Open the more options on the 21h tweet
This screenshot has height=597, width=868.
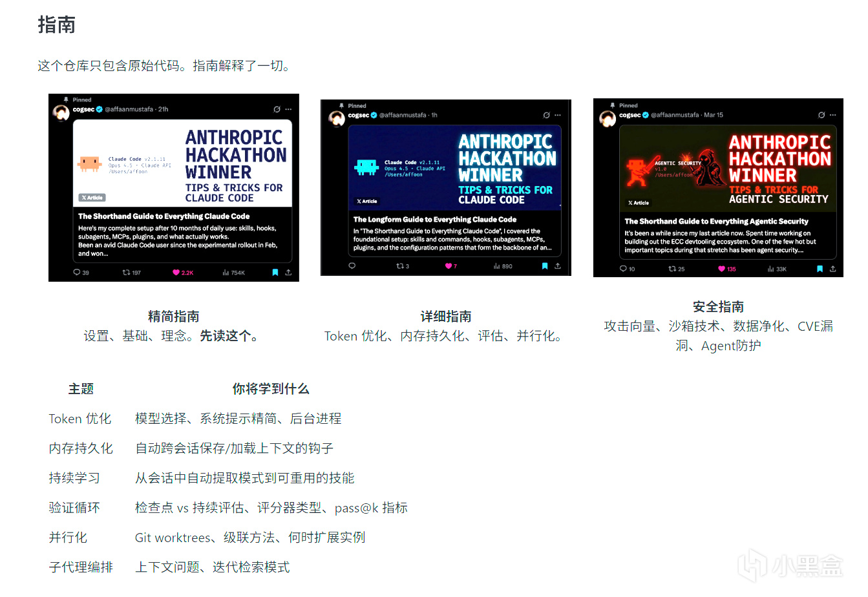pyautogui.click(x=288, y=109)
